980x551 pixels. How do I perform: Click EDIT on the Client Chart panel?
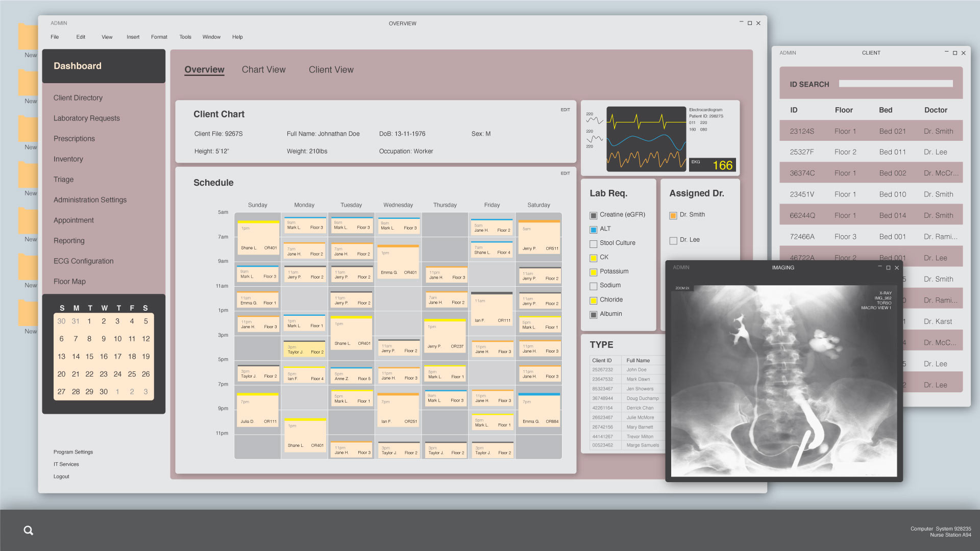[565, 110]
